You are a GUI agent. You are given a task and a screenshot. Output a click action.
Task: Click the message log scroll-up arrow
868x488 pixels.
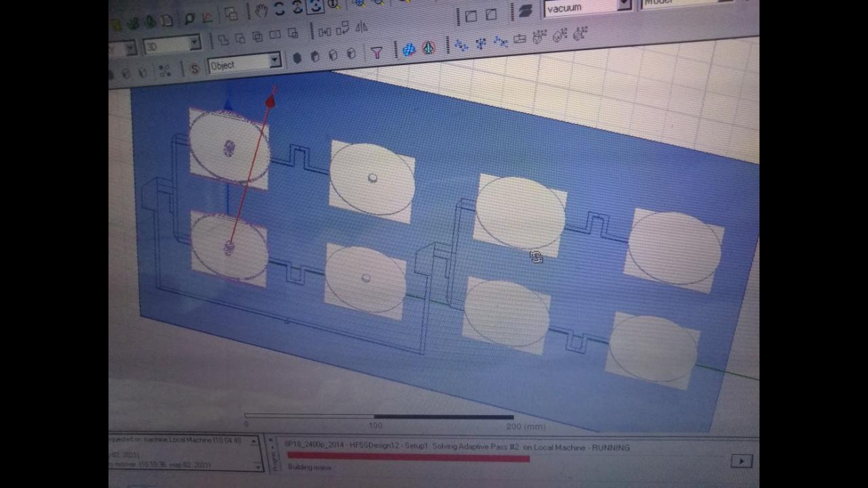click(x=255, y=442)
